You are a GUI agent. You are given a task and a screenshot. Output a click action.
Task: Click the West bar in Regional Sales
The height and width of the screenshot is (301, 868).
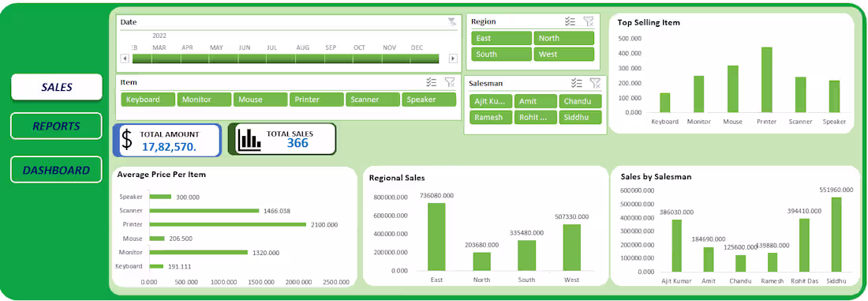(x=571, y=247)
